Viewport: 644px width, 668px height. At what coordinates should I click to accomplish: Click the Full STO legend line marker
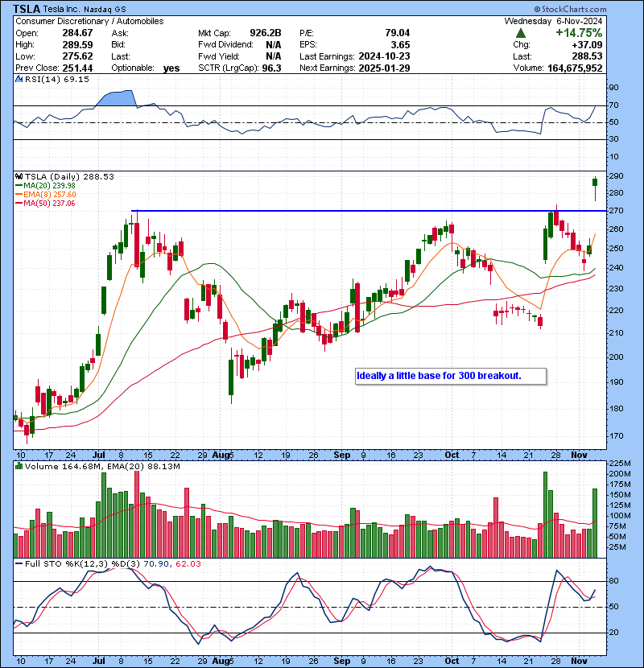tap(19, 563)
